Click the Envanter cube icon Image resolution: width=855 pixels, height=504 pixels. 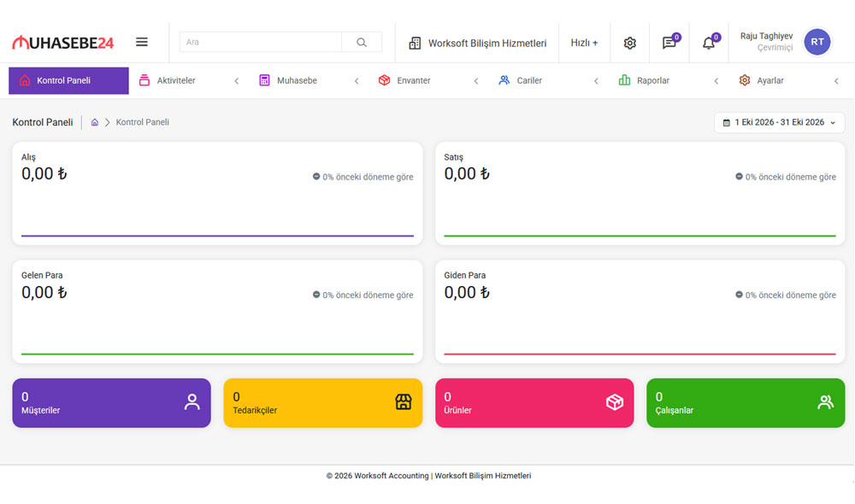click(x=385, y=80)
